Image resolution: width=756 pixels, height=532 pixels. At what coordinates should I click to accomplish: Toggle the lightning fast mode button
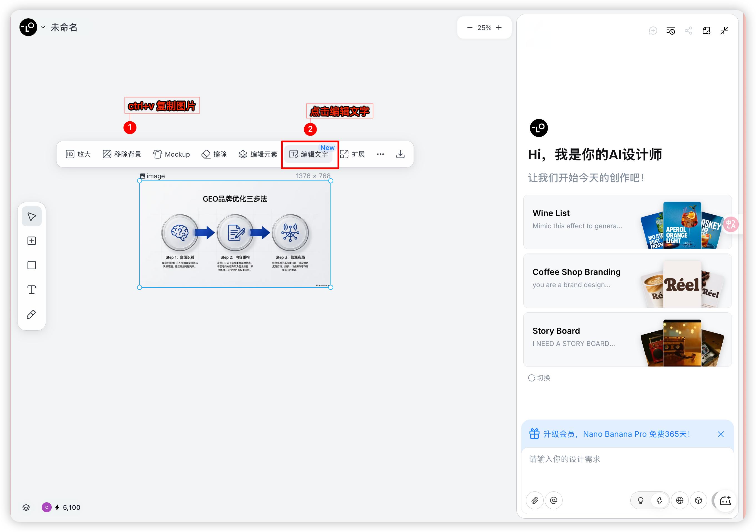pos(659,500)
